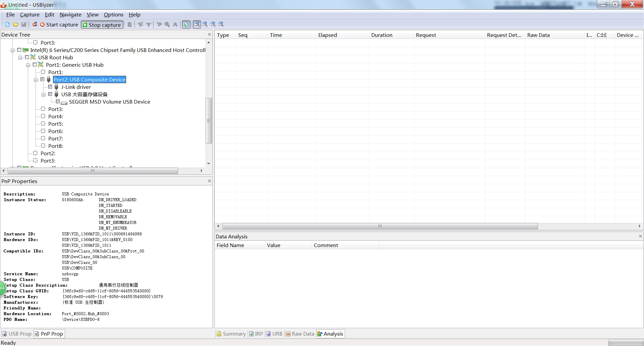This screenshot has width=644, height=346.
Task: Switch to window layout 3 icon
Action: (x=213, y=24)
